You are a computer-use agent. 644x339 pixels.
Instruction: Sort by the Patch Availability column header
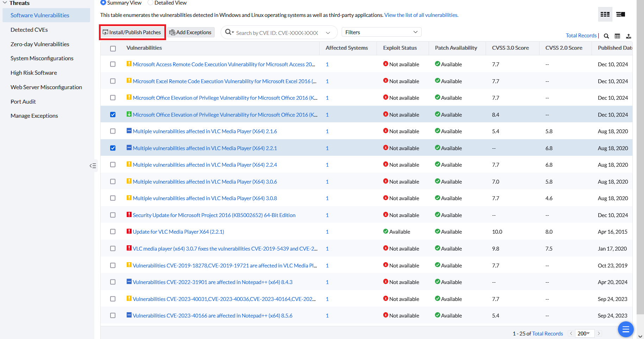(456, 48)
